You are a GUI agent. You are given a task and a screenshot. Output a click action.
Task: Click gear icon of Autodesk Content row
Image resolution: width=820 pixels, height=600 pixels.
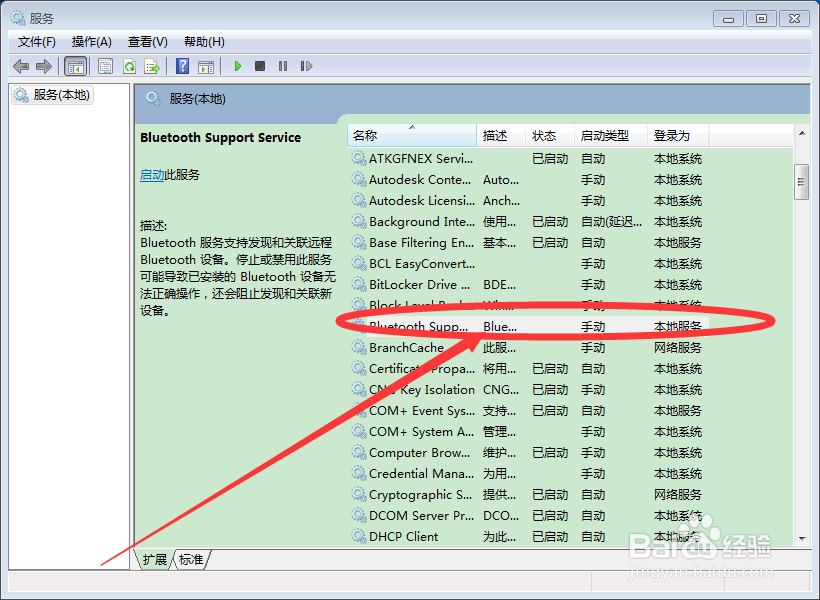coord(359,179)
